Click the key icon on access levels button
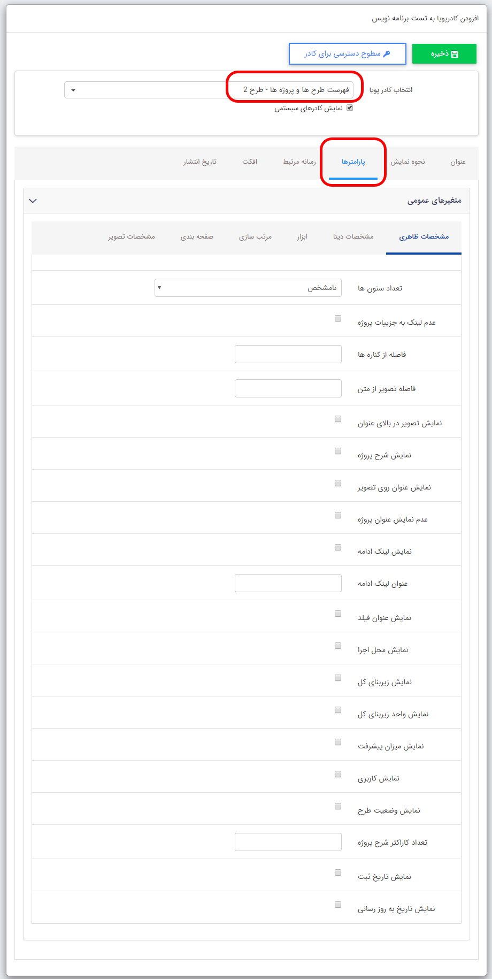 386,53
